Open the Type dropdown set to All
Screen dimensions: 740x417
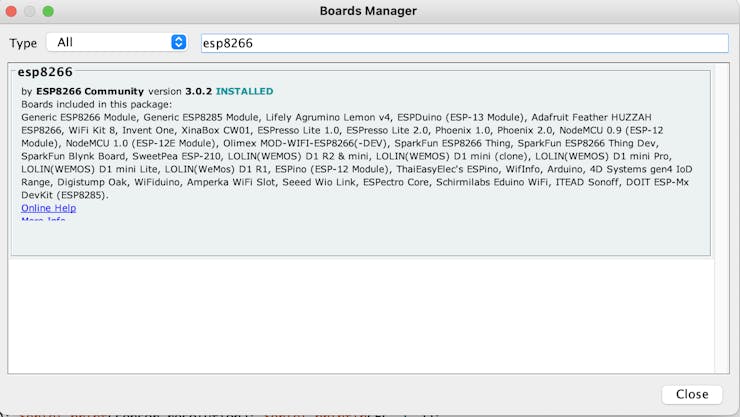[117, 42]
